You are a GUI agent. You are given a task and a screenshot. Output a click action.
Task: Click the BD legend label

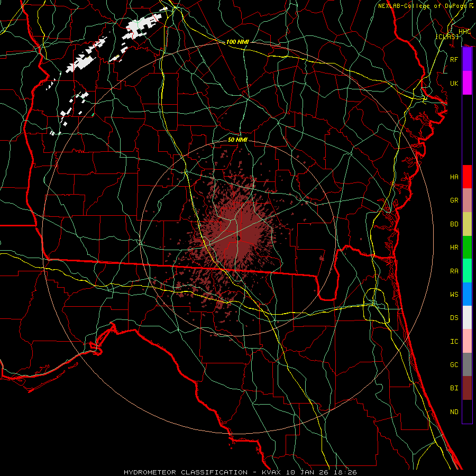coord(454,224)
